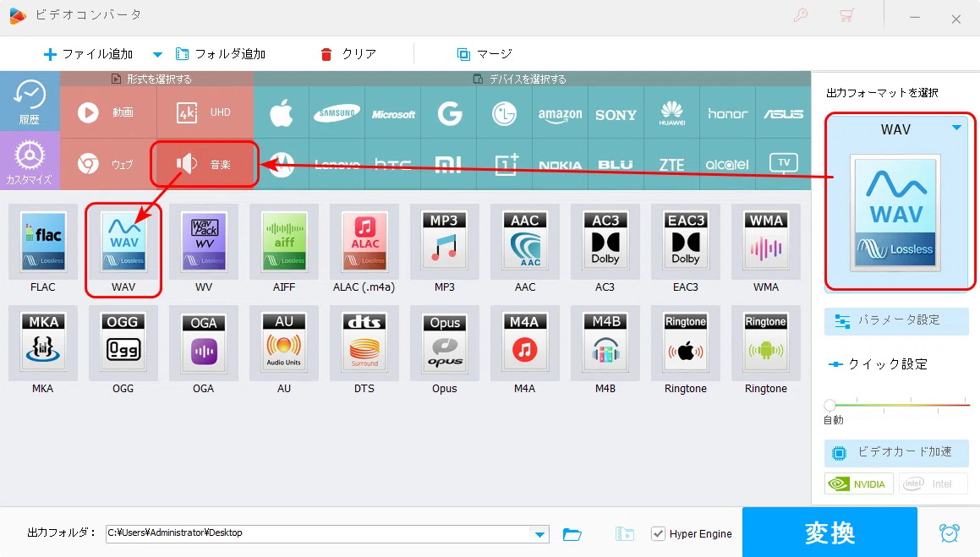
Task: Select the M4B audiobook format
Action: 605,343
